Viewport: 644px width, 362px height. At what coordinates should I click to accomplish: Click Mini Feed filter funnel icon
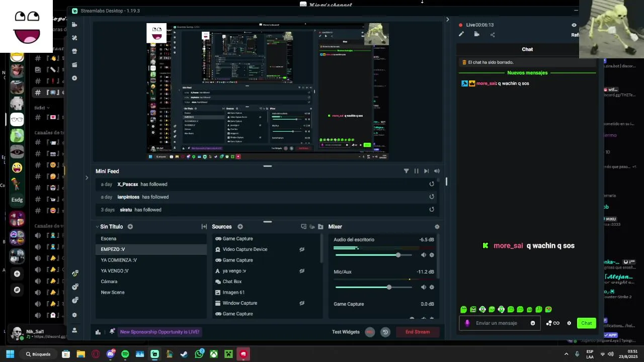[406, 171]
